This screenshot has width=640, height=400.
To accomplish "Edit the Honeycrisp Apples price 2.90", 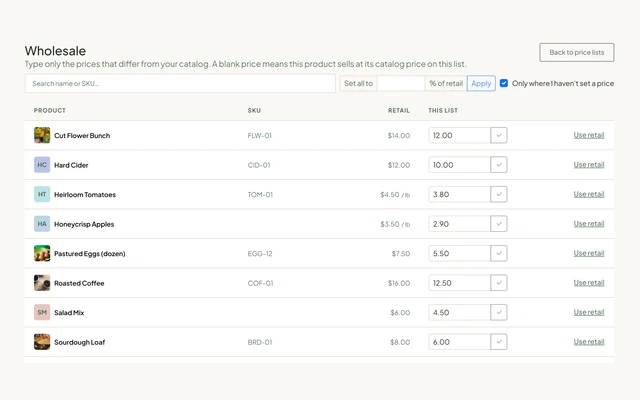I will (x=459, y=224).
